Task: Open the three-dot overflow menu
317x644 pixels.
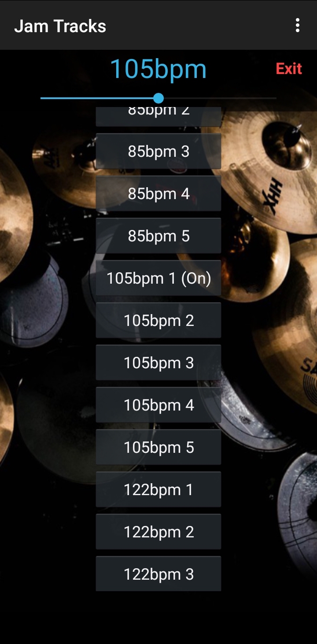Action: coord(298,25)
